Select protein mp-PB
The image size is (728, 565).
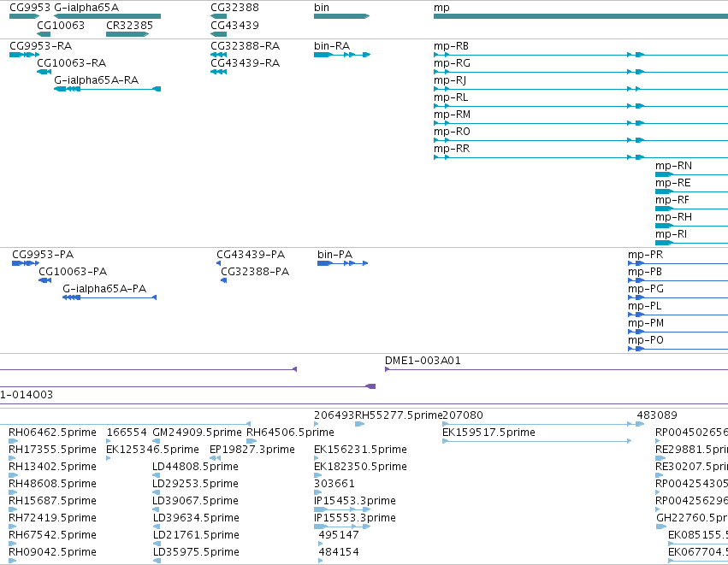point(678,280)
